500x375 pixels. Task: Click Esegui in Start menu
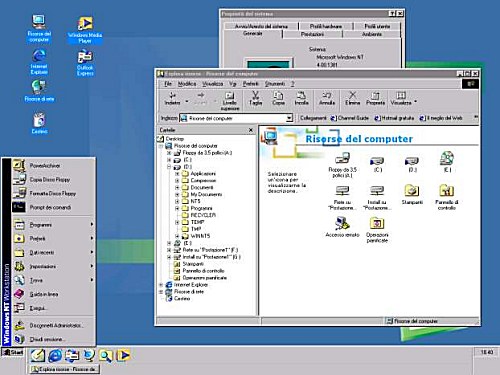[x=54, y=308]
